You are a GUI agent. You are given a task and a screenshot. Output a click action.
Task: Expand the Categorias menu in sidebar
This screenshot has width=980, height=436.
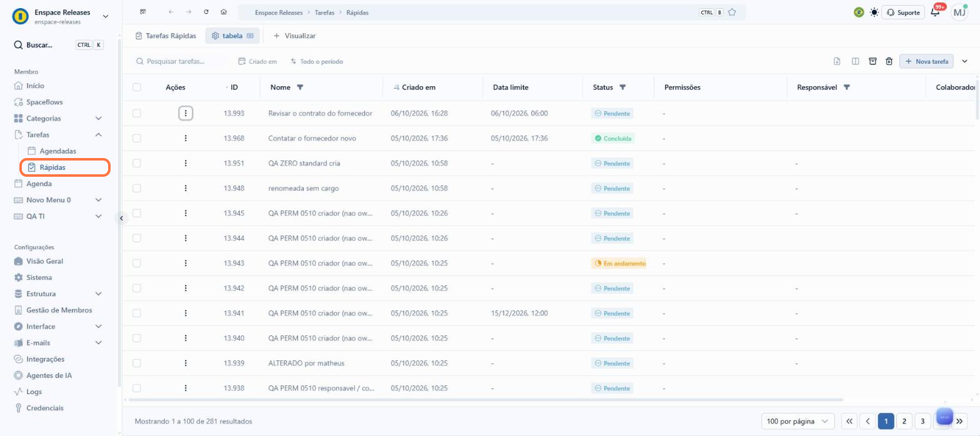[x=98, y=118]
